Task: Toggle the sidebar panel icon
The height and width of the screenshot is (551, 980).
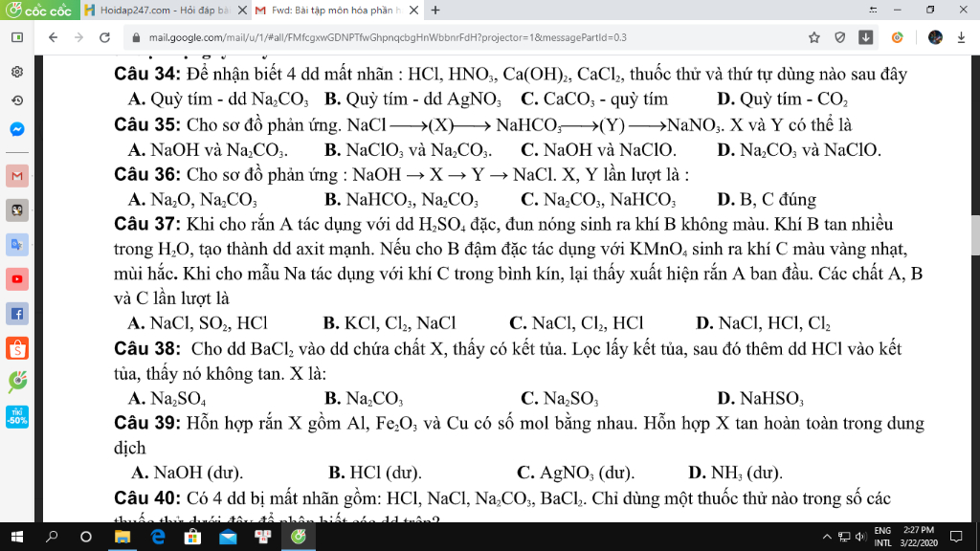Action: (17, 37)
